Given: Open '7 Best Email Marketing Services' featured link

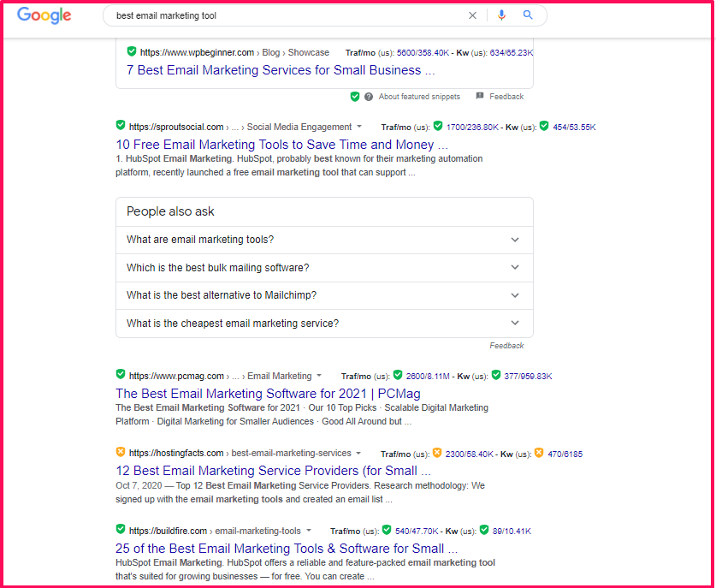Looking at the screenshot, I should [x=281, y=70].
